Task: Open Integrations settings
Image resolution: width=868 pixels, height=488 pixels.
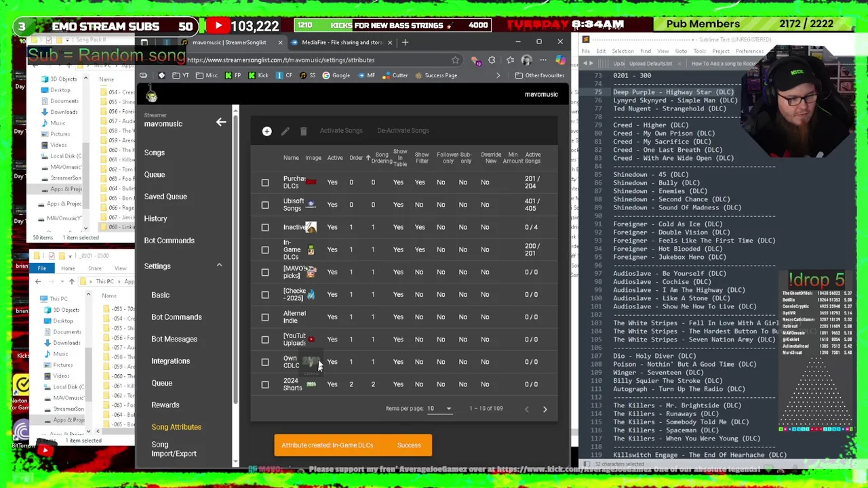Action: tap(170, 361)
